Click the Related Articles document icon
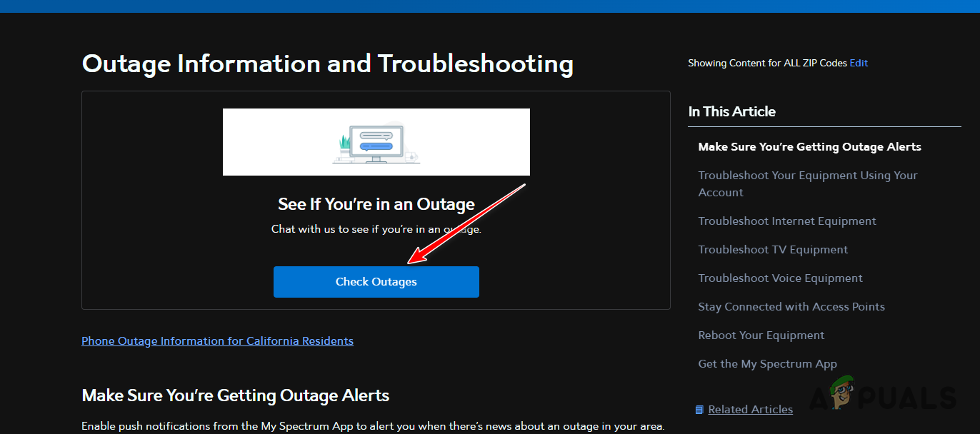The width and height of the screenshot is (980, 434). click(699, 408)
